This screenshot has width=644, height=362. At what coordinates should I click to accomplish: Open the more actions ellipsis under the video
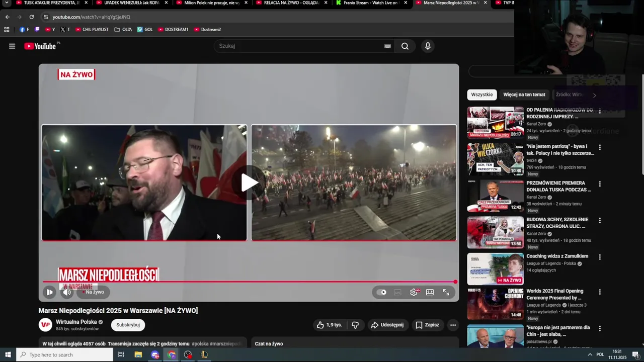pyautogui.click(x=453, y=325)
